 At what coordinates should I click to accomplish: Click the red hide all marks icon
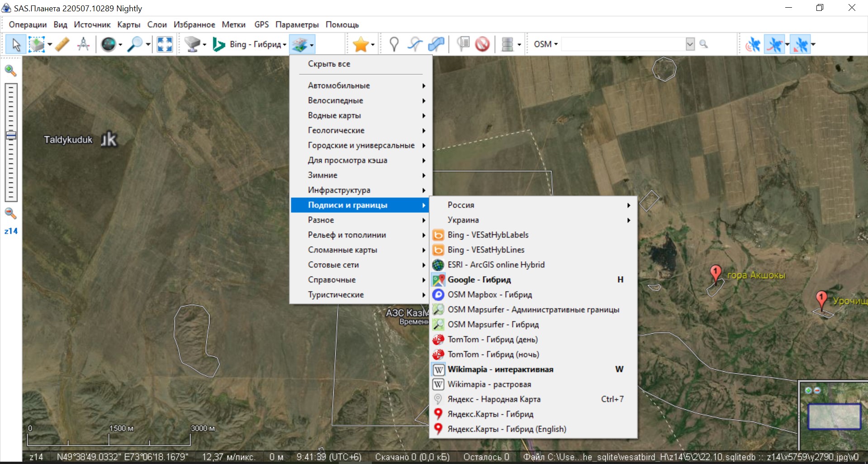tap(483, 44)
